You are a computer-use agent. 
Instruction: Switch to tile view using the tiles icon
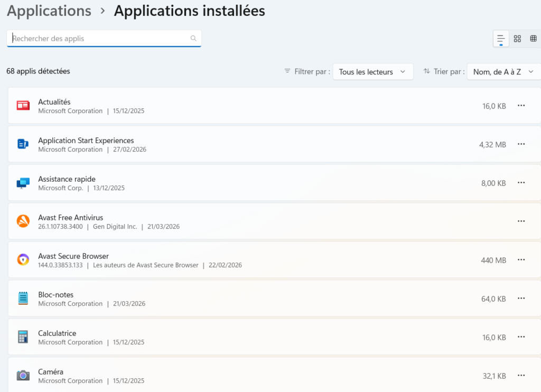pyautogui.click(x=517, y=38)
